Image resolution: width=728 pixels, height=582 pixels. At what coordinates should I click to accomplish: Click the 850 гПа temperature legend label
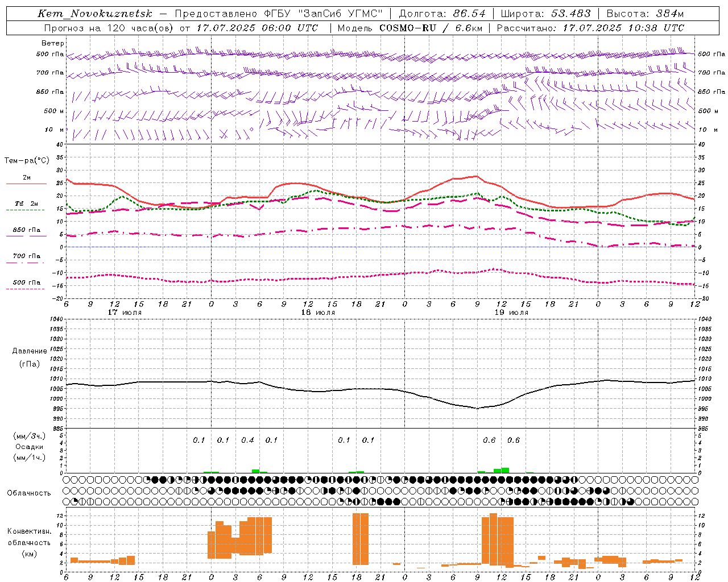click(26, 230)
